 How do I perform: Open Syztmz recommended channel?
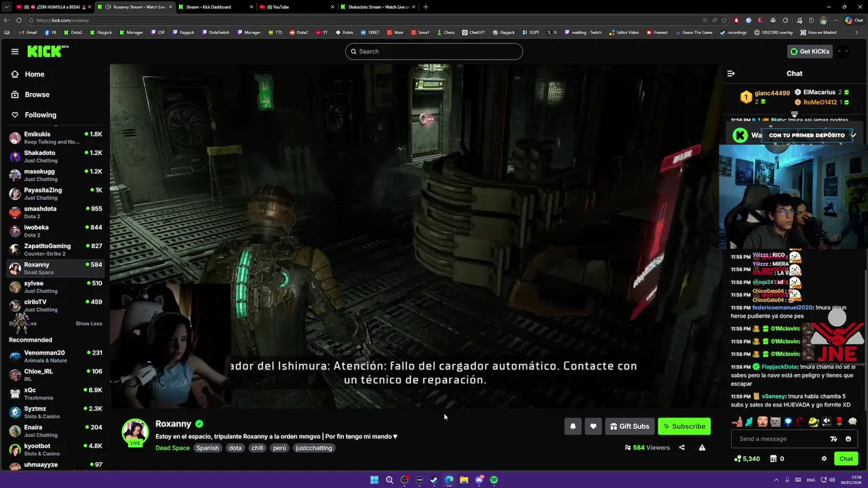(55, 412)
